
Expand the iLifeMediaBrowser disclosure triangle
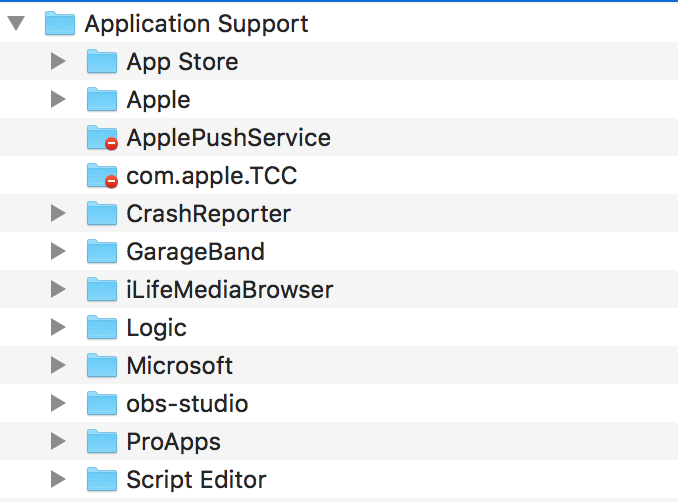(x=58, y=289)
